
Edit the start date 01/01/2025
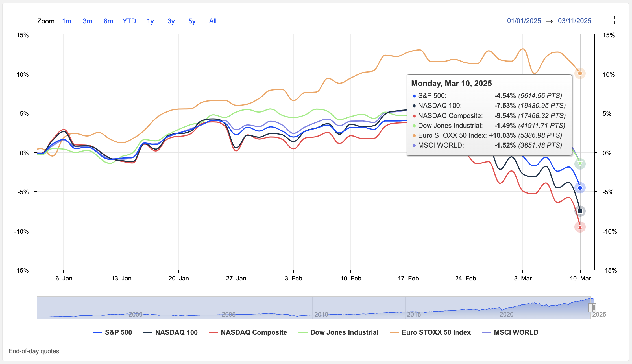click(524, 21)
